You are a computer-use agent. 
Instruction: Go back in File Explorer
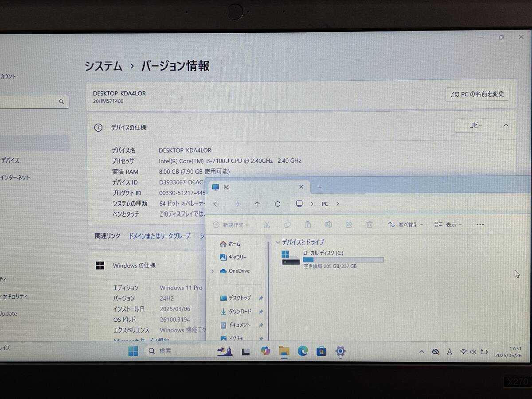(x=216, y=204)
